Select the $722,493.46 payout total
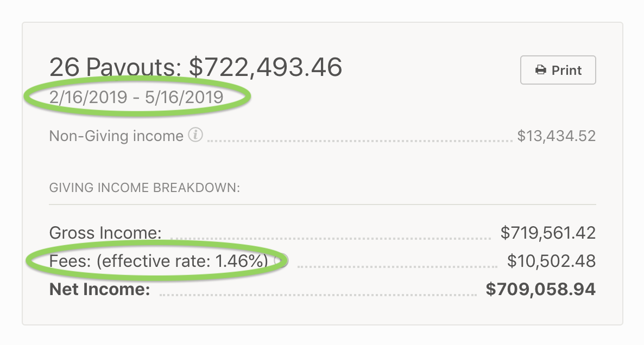Viewport: 644px width, 345px height. click(266, 67)
